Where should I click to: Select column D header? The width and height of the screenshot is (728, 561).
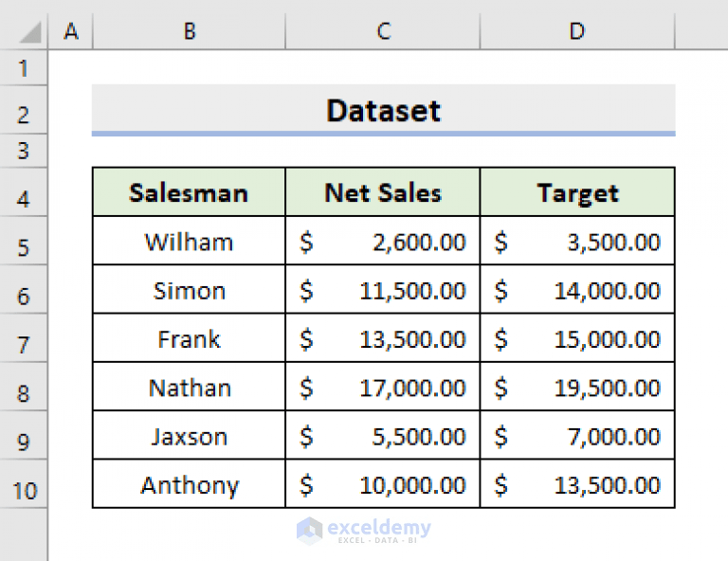click(576, 32)
